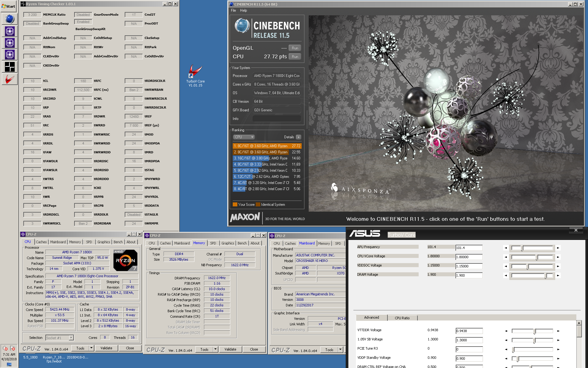
Task: Open the Cinebench title bar system icon
Action: coord(232,4)
